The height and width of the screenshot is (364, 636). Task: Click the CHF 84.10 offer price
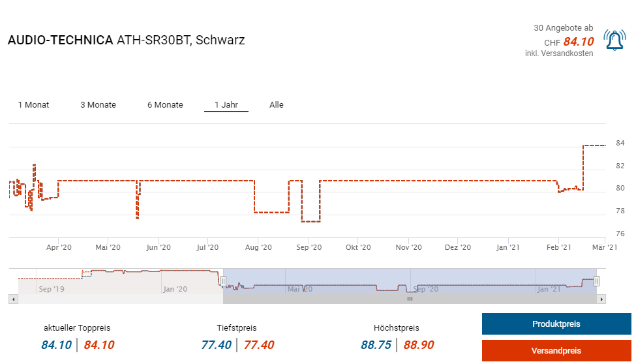click(x=578, y=42)
